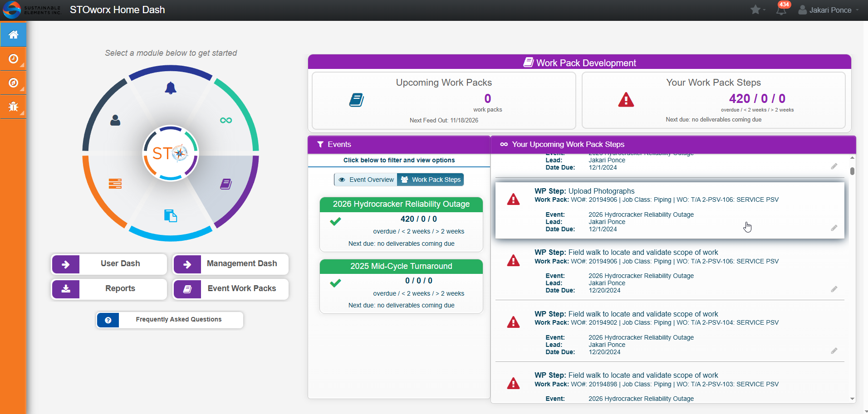Click the work pack steps list scrollbar thumb
Screen dimensions: 868x414
(852, 171)
